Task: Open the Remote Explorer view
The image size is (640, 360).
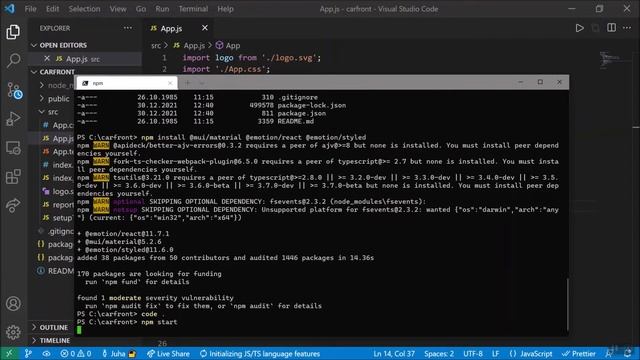Action: point(13,148)
